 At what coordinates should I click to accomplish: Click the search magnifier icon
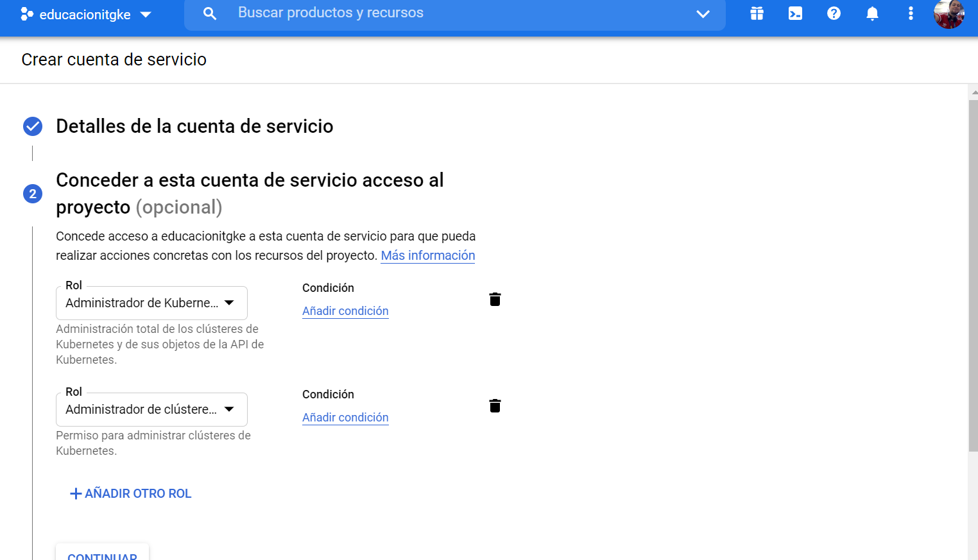coord(210,13)
